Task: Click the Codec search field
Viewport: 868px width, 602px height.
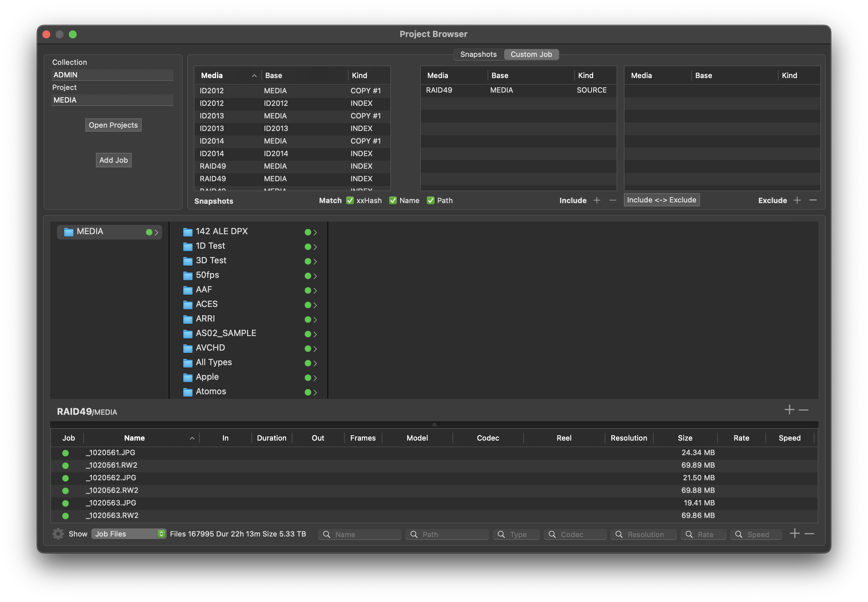Action: [x=575, y=534]
